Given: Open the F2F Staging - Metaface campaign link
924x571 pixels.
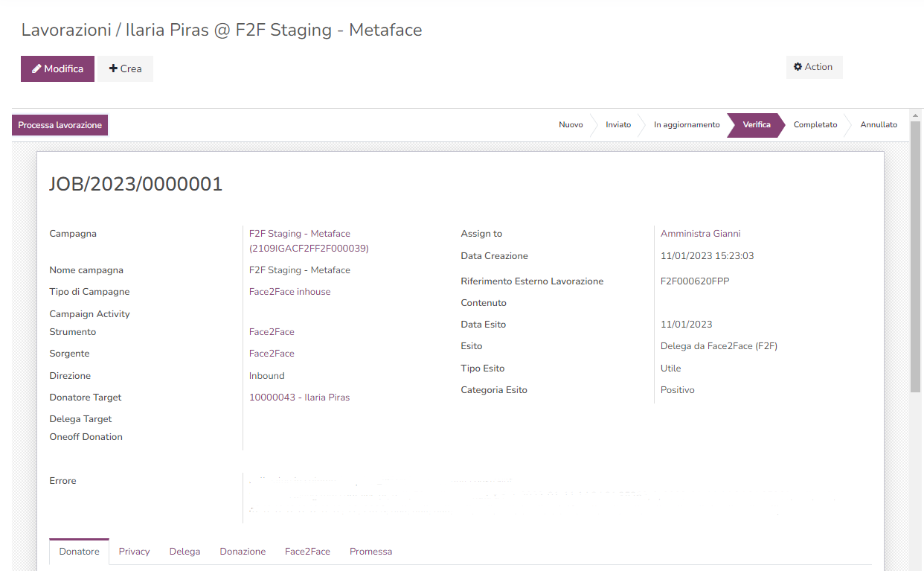Looking at the screenshot, I should click(x=299, y=234).
